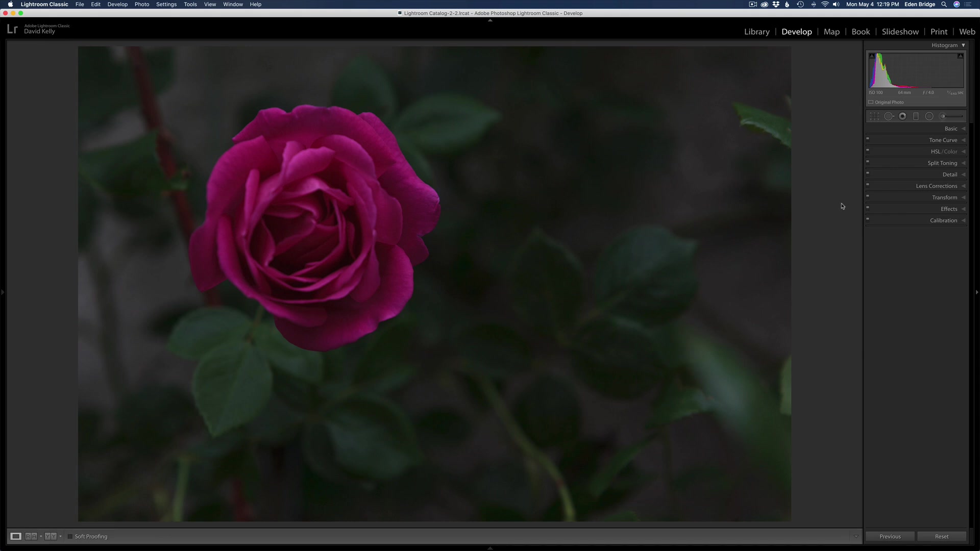Switch to the Book module
The image size is (980, 551).
point(861,32)
